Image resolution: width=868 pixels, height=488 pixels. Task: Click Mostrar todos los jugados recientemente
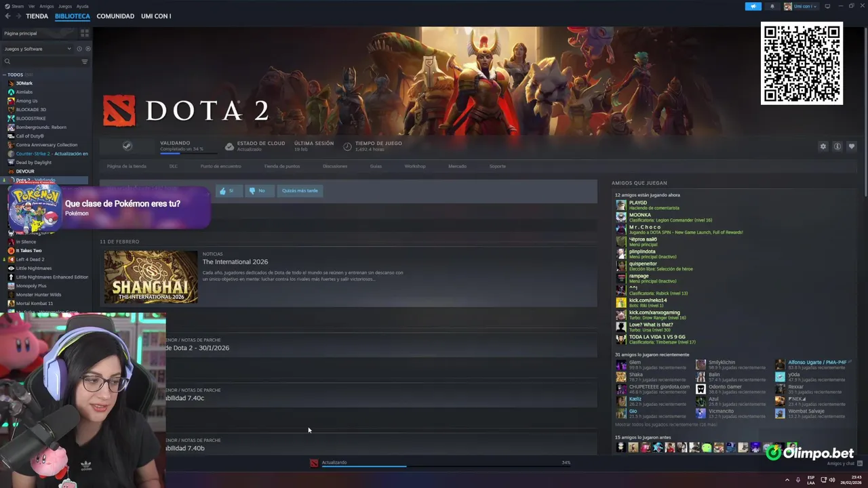pos(665,425)
